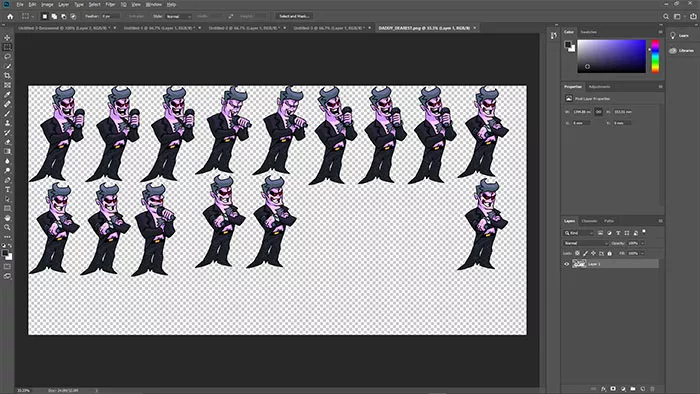Open the blend mode Normal dropdown

coord(585,243)
